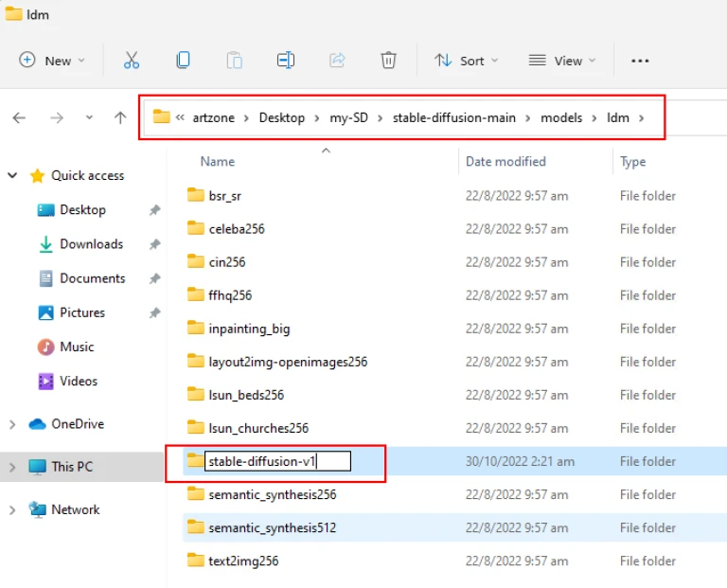Open the Sort dropdown
Image resolution: width=727 pixels, height=588 pixels.
(x=466, y=61)
